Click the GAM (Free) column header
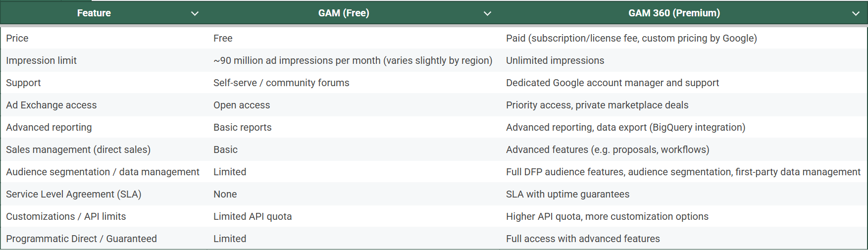868x250 pixels. tap(344, 13)
